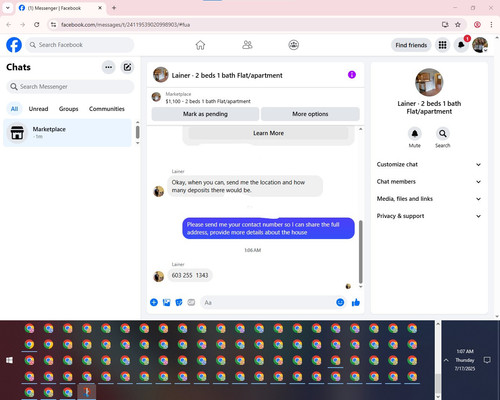Select the Communities chats filter

(x=107, y=109)
